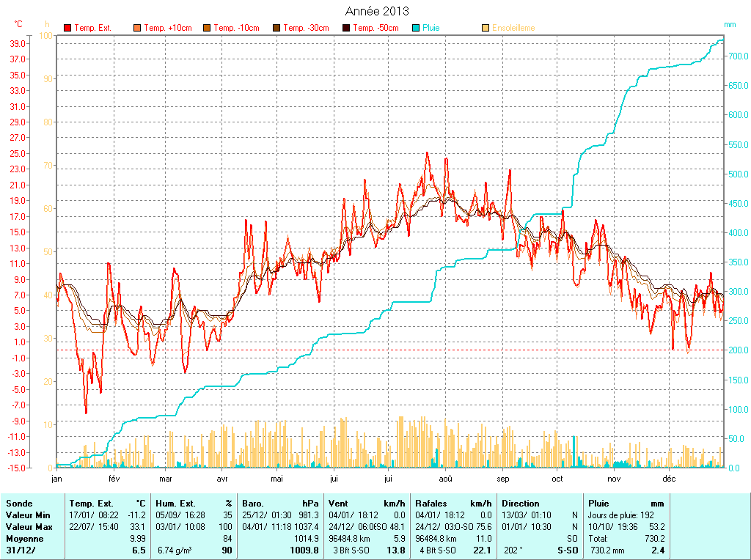Click the Hum. Ext. column header
Screen dimensions: 751x560
coord(176,504)
